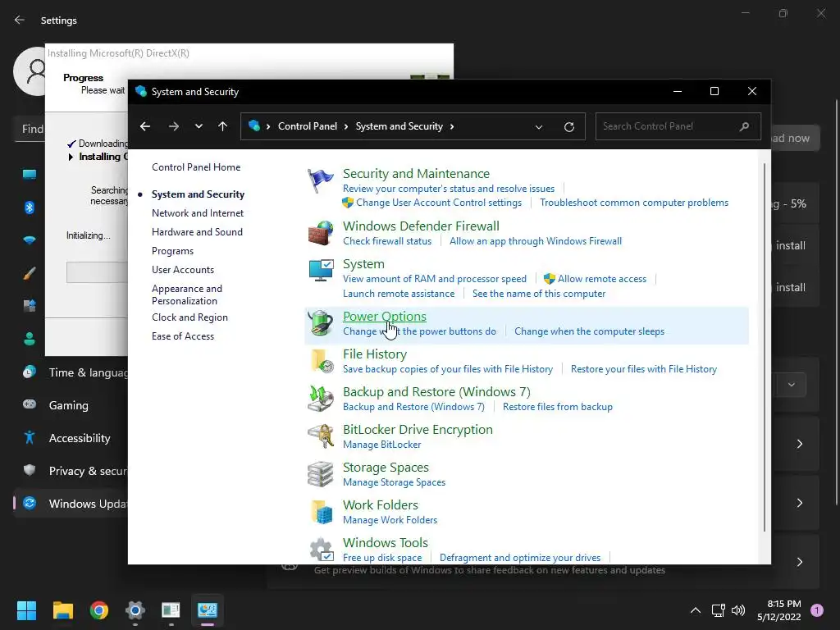Screen dimensions: 840x630
Task: Click BitLocker Drive Encryption key icon
Action: (321, 436)
